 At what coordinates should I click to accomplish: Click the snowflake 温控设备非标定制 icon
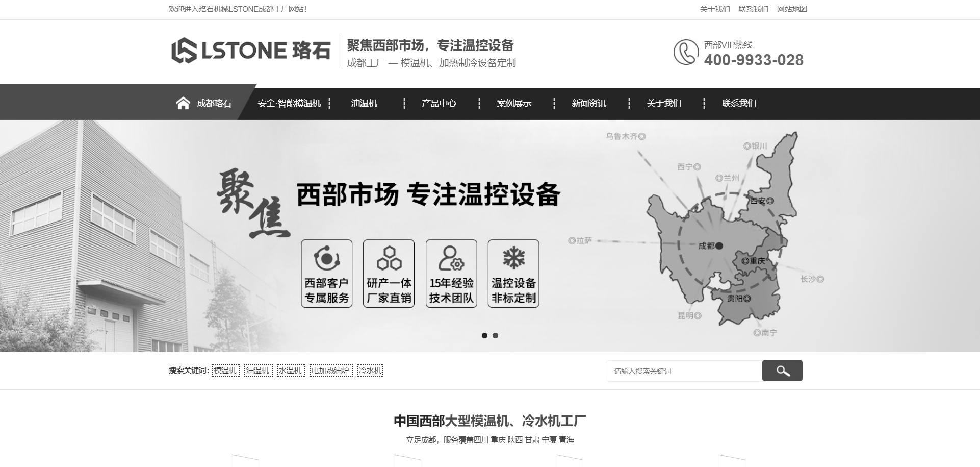513,258
